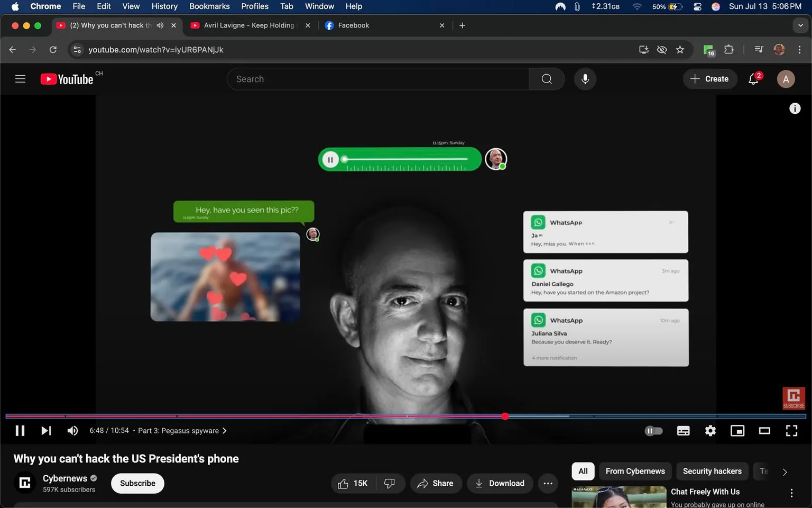Screen dimensions: 812x508
Task: Open the Bookmarks menu
Action: (x=209, y=6)
